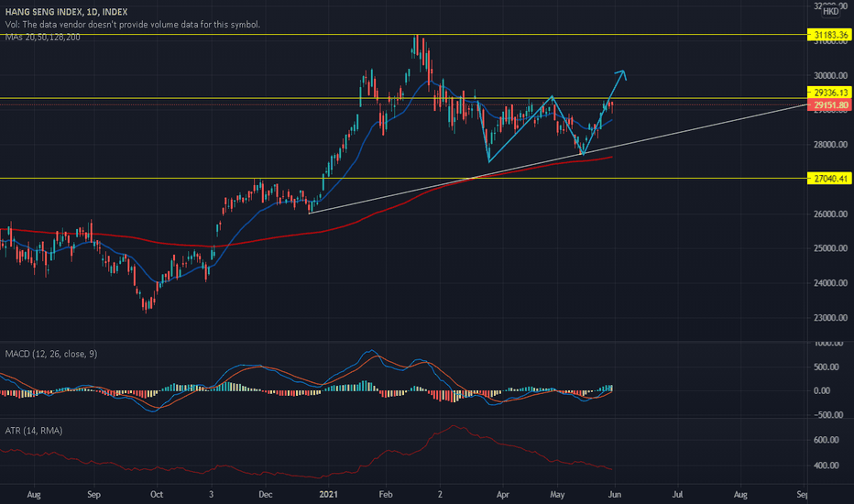
Task: Click the 24000.00 price axis tick
Action: click(x=830, y=283)
